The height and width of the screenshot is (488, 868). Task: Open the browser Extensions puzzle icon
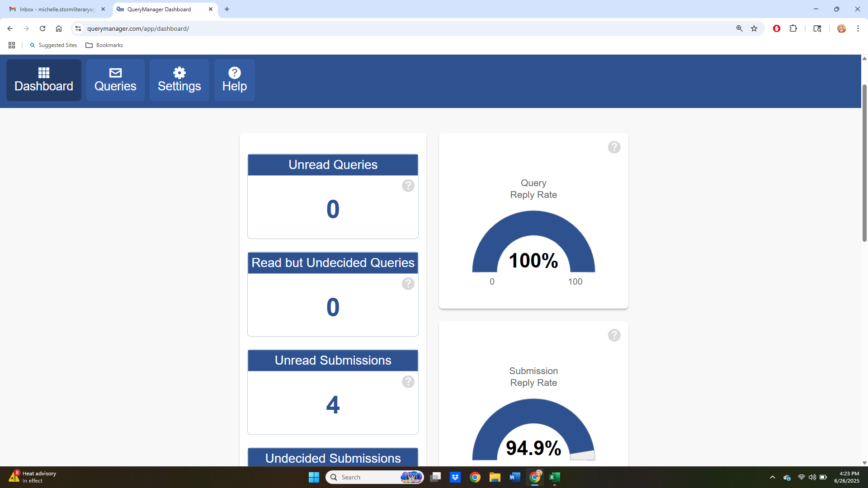coord(793,28)
